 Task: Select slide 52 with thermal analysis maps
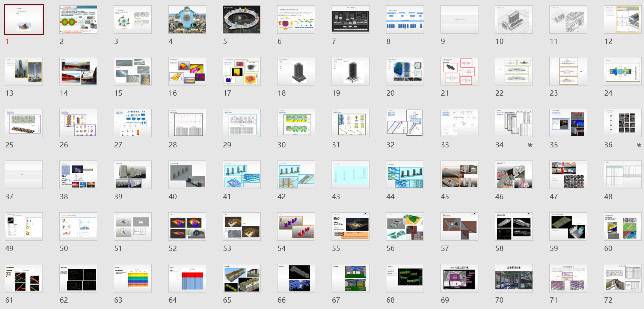(x=187, y=226)
